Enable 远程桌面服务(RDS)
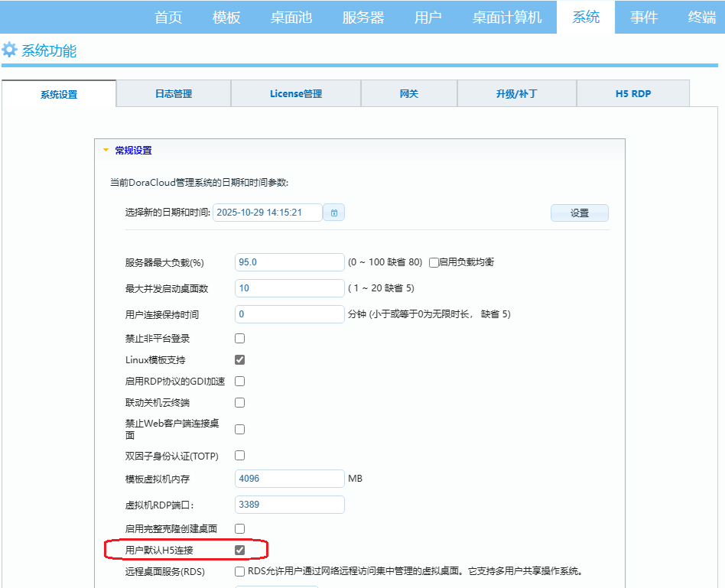This screenshot has width=725, height=588. click(239, 570)
